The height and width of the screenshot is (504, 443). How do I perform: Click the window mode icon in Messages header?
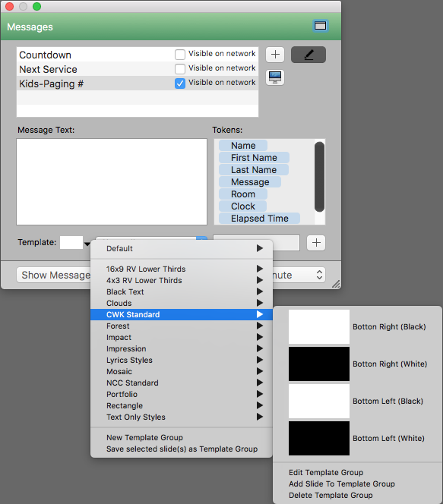(320, 26)
